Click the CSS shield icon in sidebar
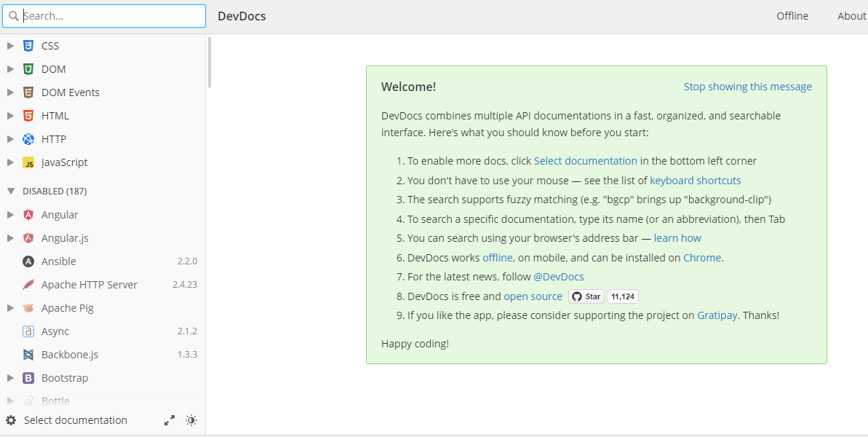The image size is (868, 437). click(28, 46)
